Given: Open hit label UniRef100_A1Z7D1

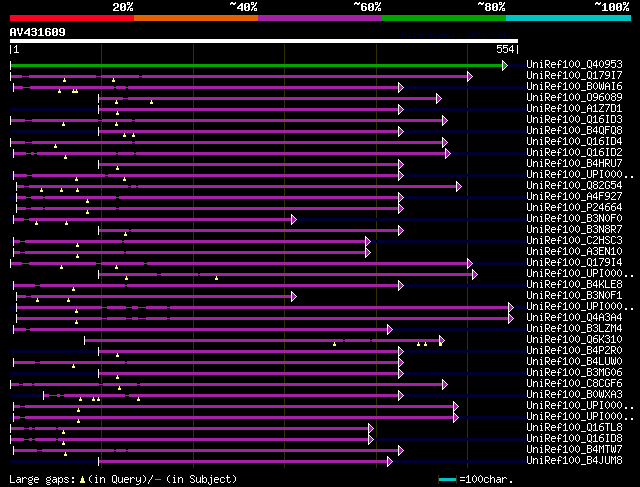Looking at the screenshot, I should click(x=574, y=109).
